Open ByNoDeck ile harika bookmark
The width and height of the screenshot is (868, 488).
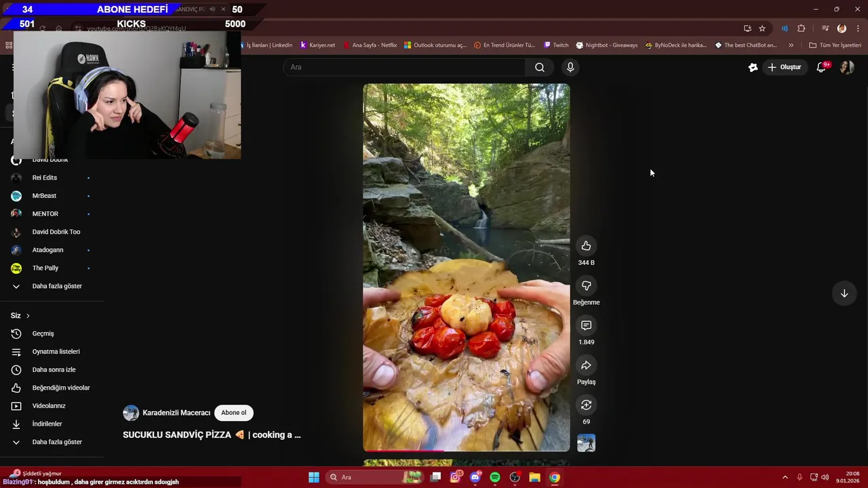[676, 45]
